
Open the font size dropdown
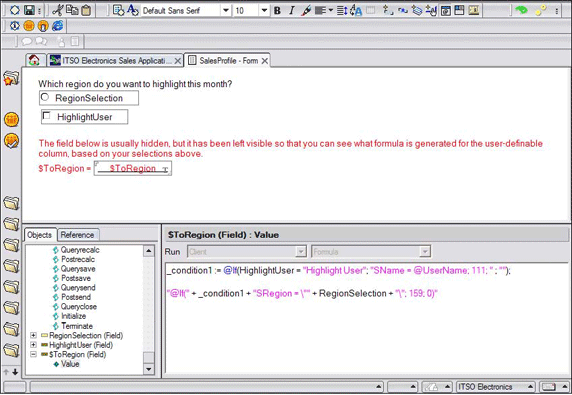[x=265, y=10]
